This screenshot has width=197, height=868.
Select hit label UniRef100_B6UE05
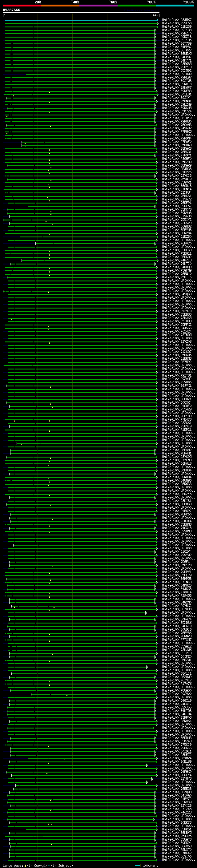[x=177, y=54]
